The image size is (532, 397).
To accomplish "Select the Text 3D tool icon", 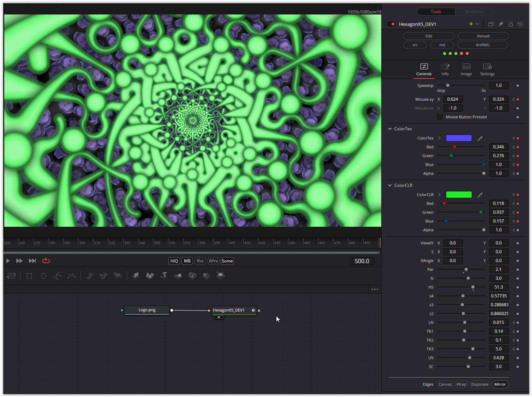I will click(x=164, y=275).
